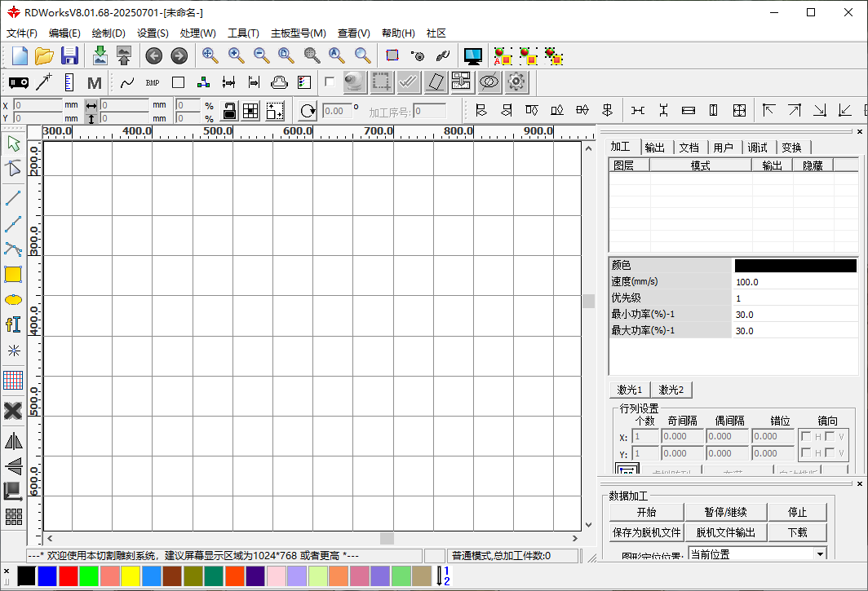868x591 pixels.
Task: Check the X row mirror H checkbox
Action: click(806, 436)
